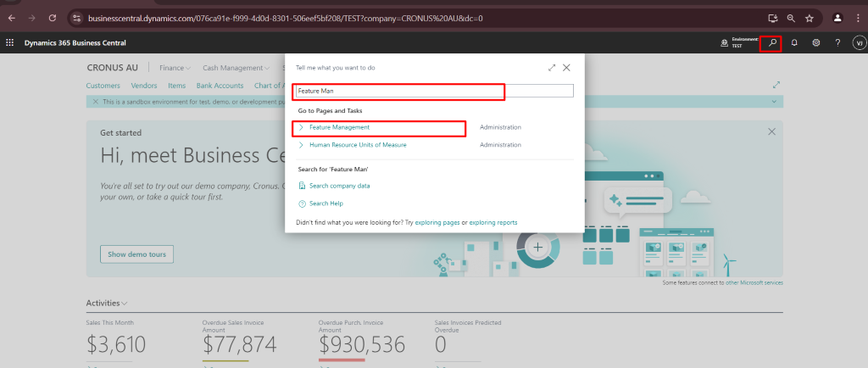Follow the exploring reports link
868x368 pixels.
[493, 222]
